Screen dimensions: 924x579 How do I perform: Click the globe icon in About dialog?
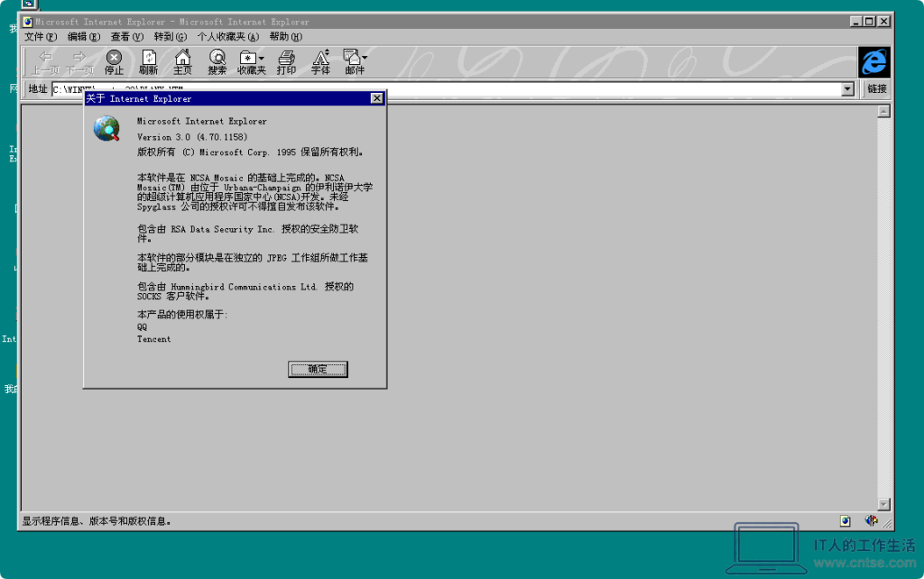coord(106,128)
